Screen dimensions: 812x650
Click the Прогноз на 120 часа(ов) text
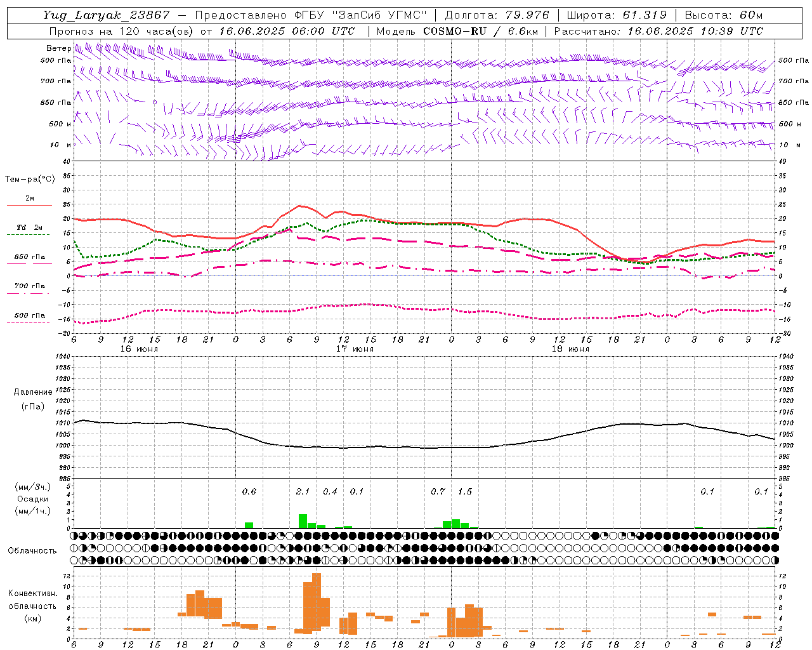pyautogui.click(x=122, y=31)
